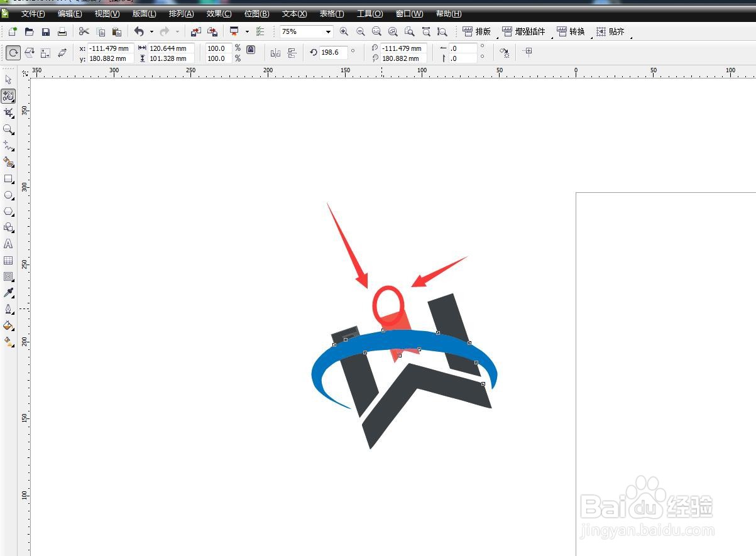
Task: Create a new document with New icon
Action: click(x=12, y=31)
